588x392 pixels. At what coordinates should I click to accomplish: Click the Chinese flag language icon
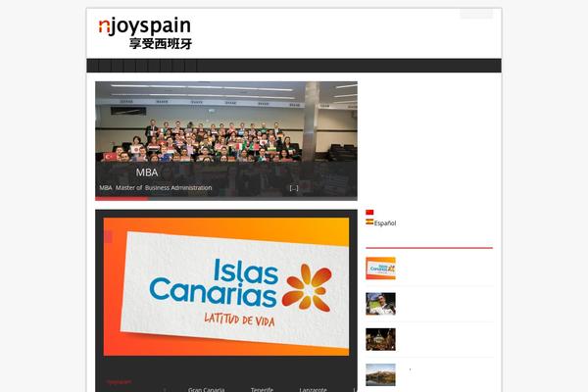(369, 213)
